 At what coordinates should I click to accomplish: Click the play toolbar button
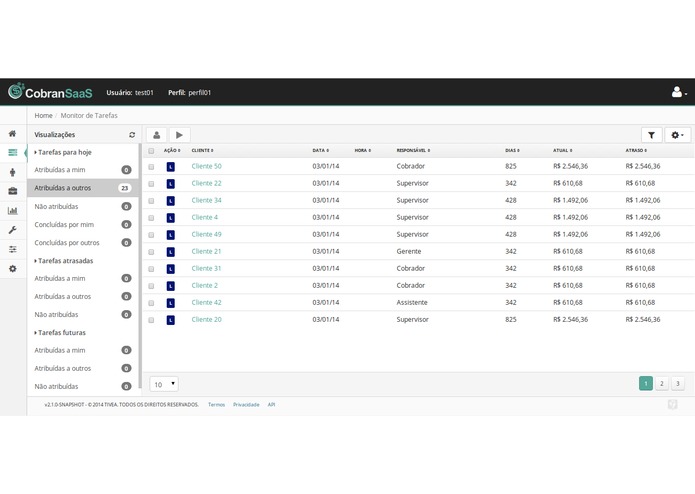point(180,135)
